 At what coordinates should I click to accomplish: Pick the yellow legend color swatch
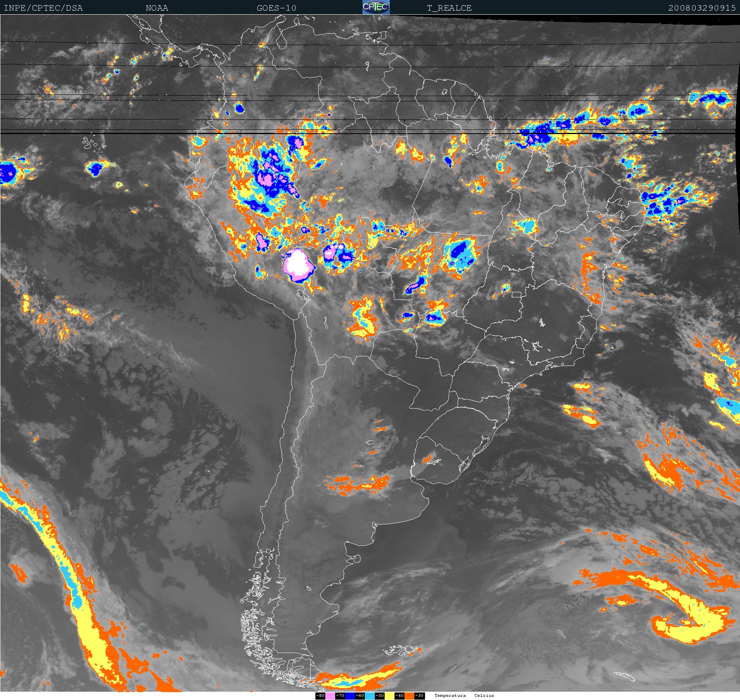point(389,696)
